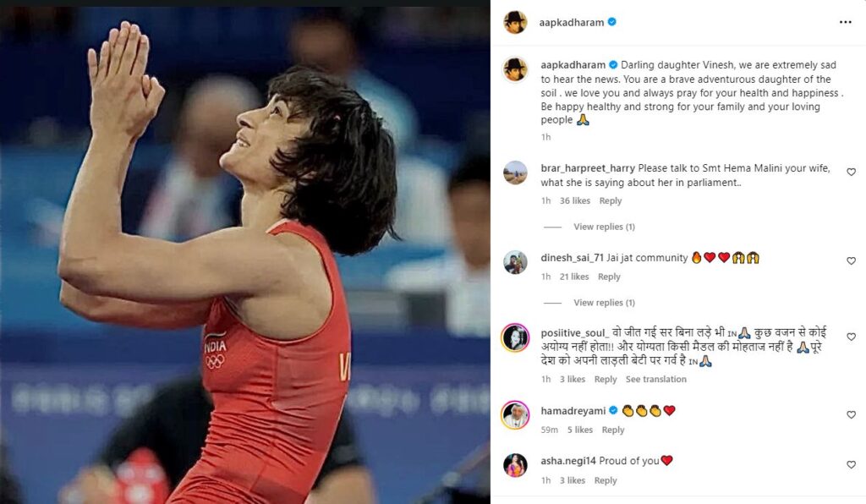Expand replies under brar_harpreet_harry's comment
Viewport: 866px width, 504px height.
pyautogui.click(x=604, y=227)
